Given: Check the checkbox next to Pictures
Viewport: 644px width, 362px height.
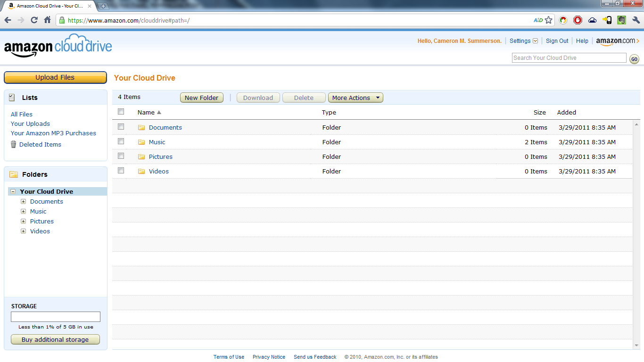Looking at the screenshot, I should 121,156.
